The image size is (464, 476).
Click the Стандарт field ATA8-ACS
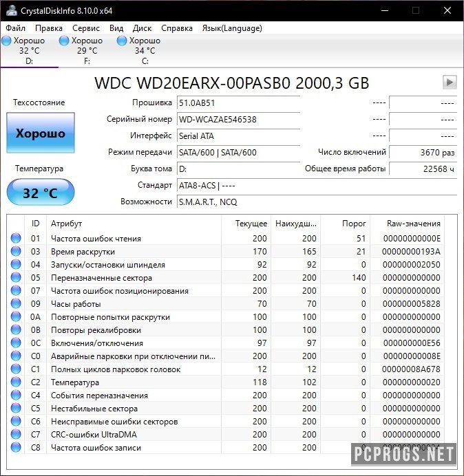[x=317, y=185]
